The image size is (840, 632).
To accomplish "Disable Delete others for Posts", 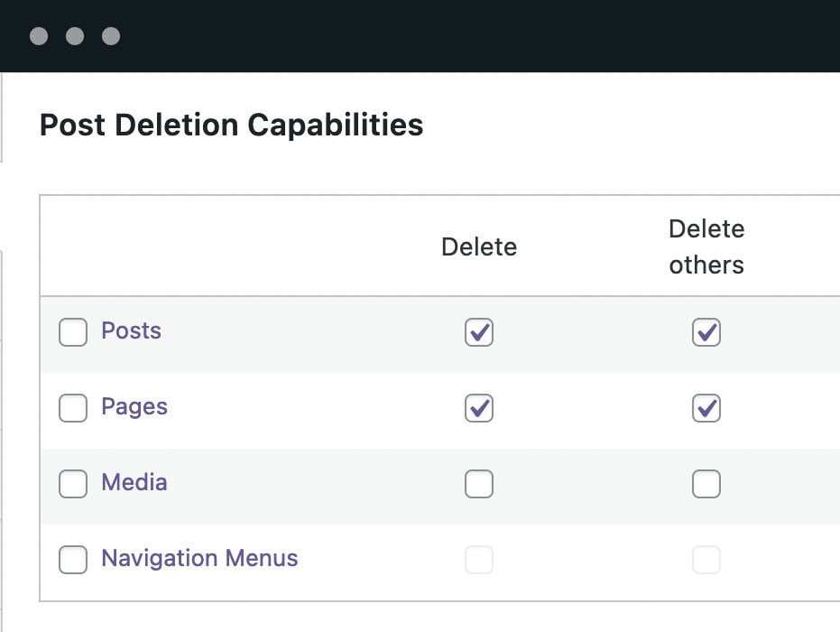I will click(706, 332).
